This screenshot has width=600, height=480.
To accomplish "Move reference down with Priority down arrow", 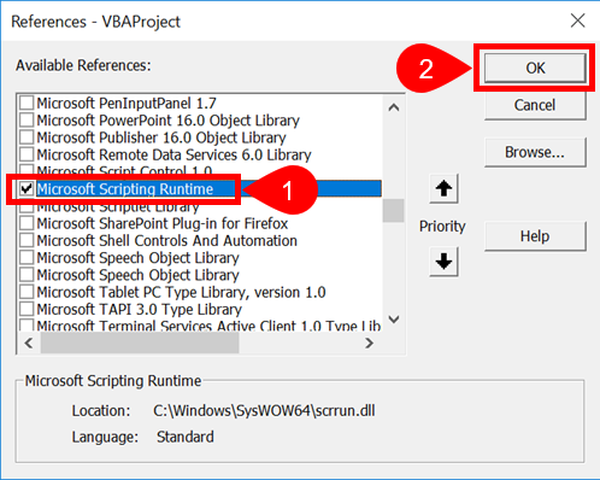I will [x=443, y=261].
